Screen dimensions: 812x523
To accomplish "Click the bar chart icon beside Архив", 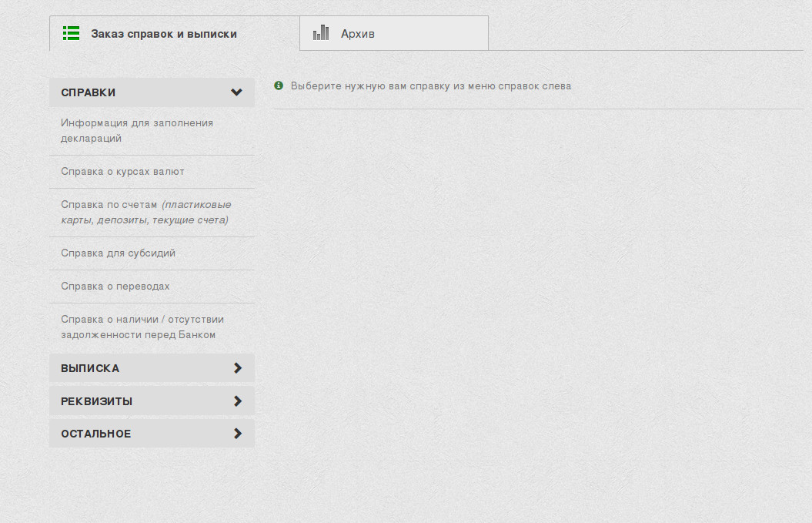I will point(321,32).
